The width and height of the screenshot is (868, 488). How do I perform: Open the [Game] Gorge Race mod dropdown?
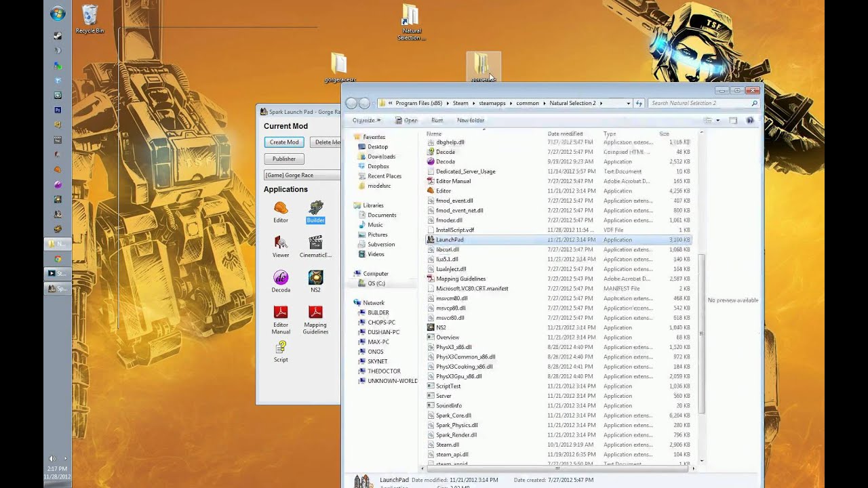(302, 175)
